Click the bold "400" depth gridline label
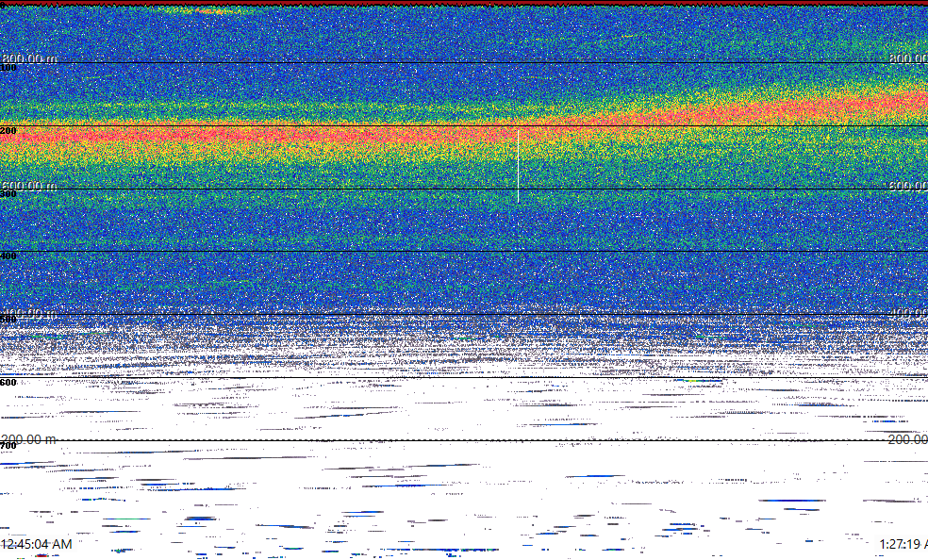Screen dimensions: 928x560 8,256
